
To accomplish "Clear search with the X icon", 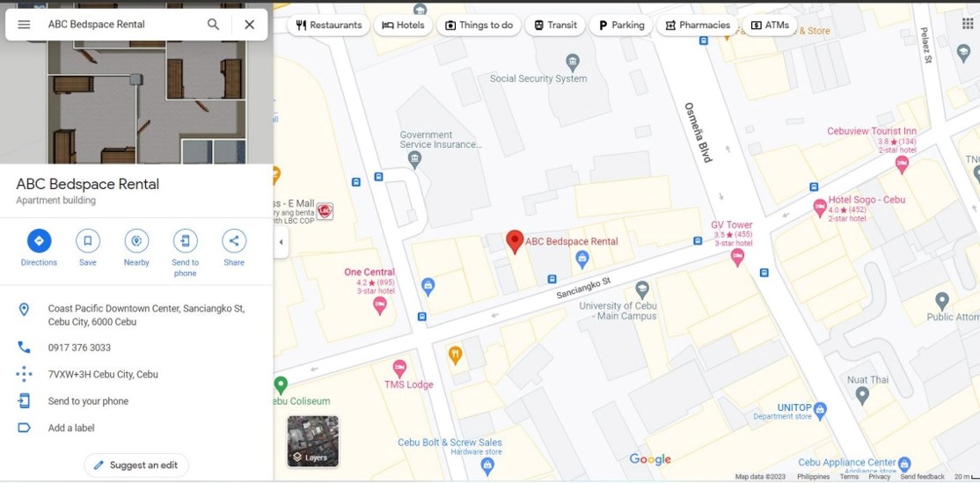I will click(249, 25).
